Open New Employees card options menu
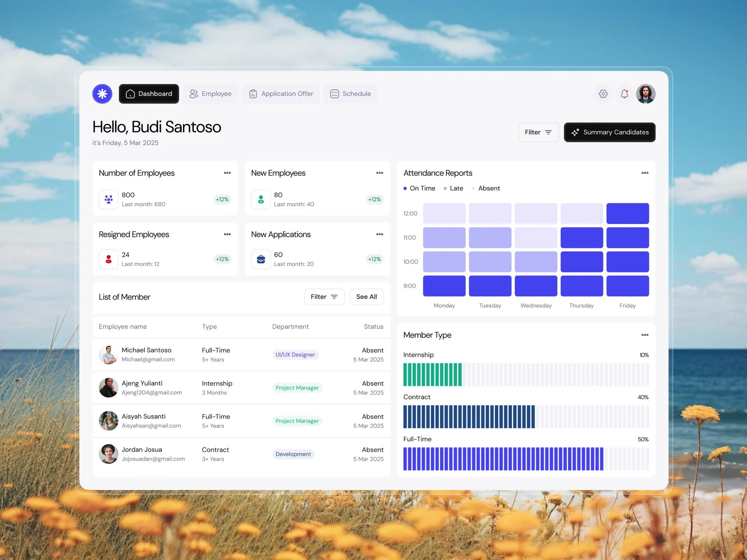Viewport: 747px width, 560px height. pos(380,173)
